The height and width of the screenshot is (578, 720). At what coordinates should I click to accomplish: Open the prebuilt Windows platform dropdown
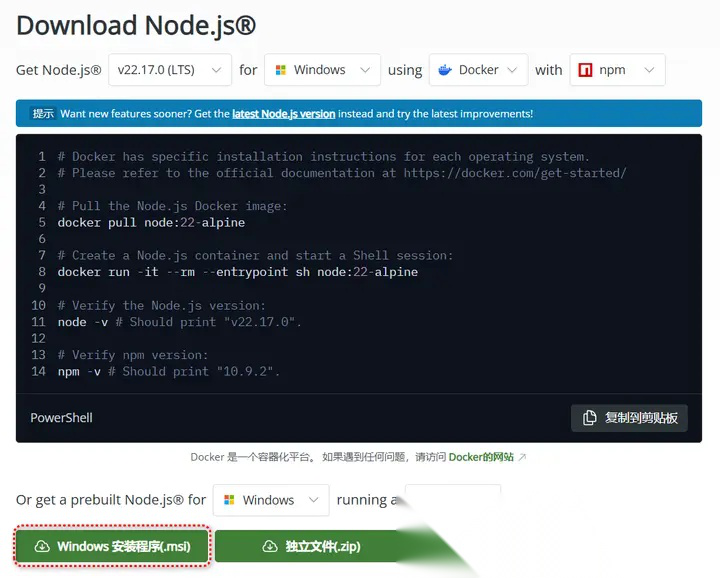pos(271,500)
